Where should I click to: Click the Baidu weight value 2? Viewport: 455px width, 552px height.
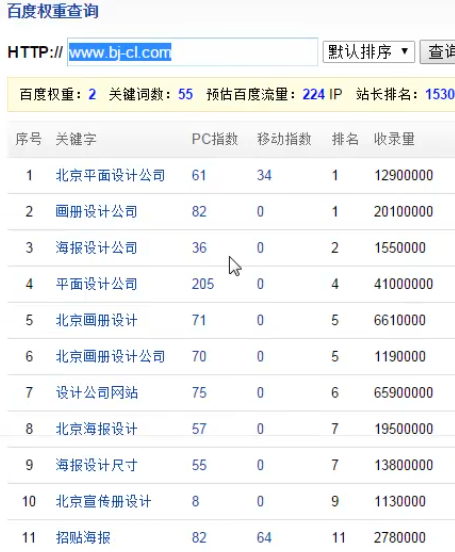pos(92,94)
